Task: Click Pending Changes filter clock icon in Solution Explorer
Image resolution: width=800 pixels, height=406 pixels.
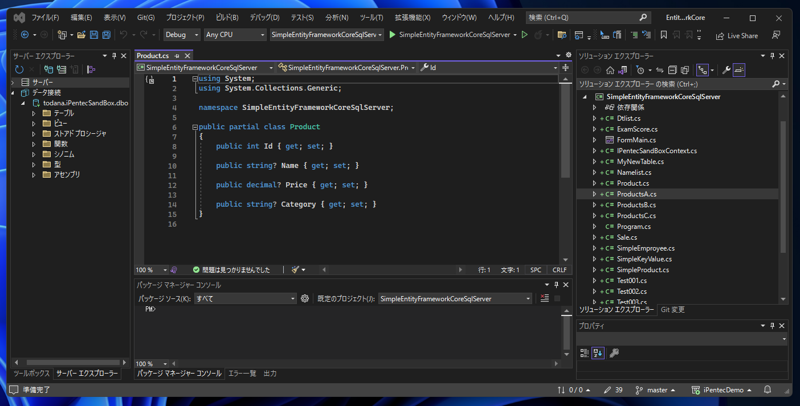Action: click(640, 70)
